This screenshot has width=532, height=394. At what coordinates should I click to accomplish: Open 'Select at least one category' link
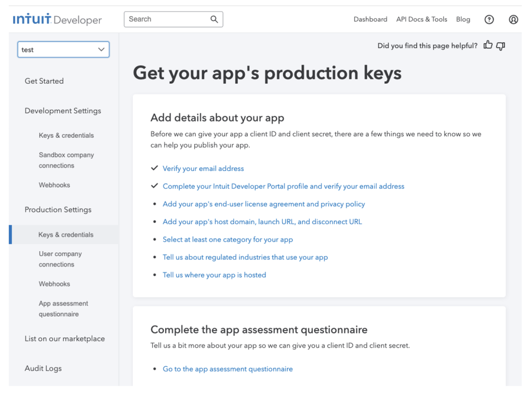tap(228, 240)
